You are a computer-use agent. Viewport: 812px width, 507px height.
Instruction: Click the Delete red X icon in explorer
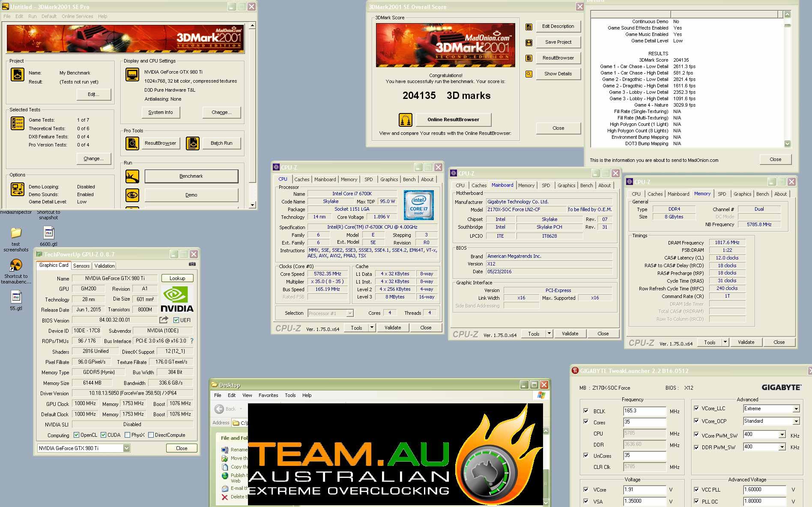225,497
